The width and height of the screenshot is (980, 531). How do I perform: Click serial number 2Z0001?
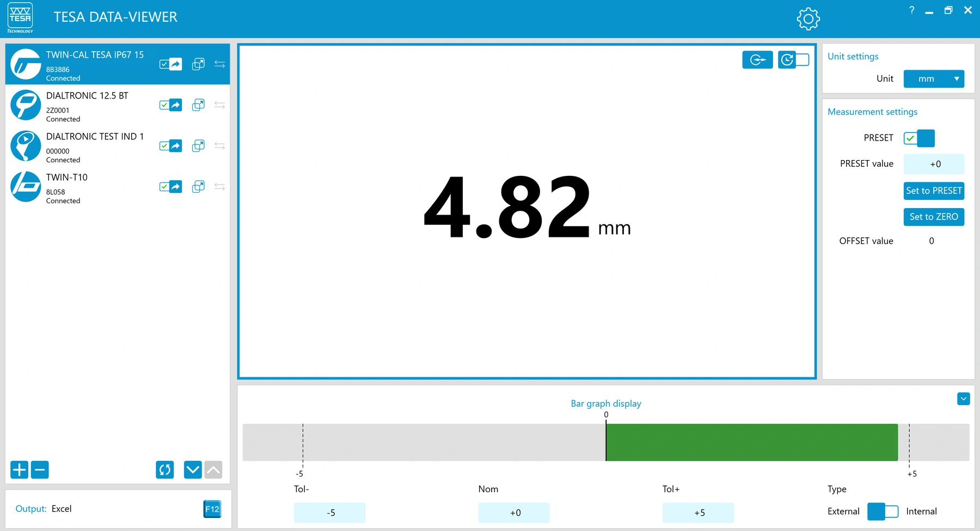[x=58, y=111]
